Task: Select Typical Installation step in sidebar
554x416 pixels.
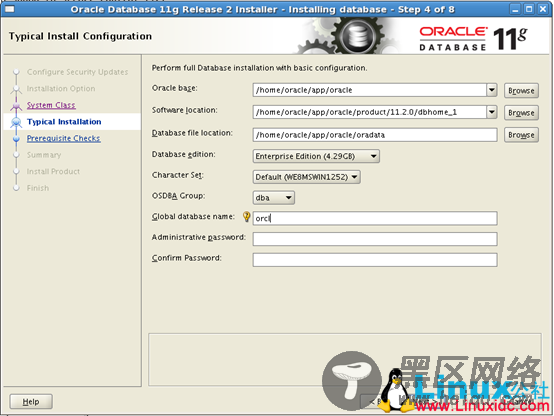Action: click(64, 122)
